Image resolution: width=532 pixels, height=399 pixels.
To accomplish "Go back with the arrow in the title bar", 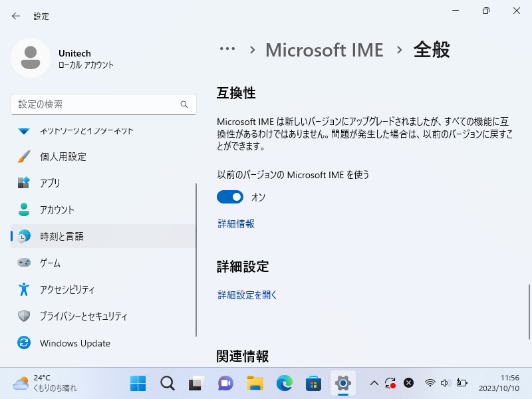I will click(15, 16).
